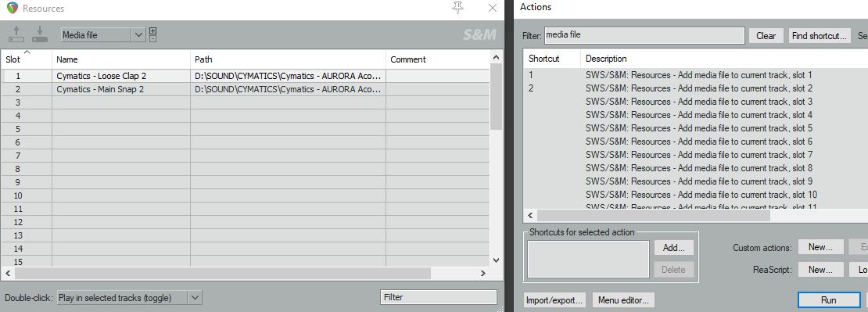Open the Menu editor
The image size is (868, 312).
tap(623, 300)
